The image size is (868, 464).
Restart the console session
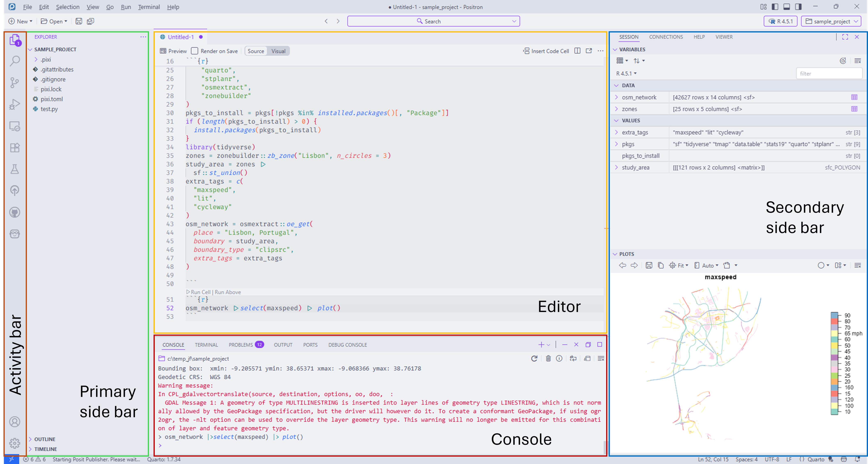[x=534, y=359]
